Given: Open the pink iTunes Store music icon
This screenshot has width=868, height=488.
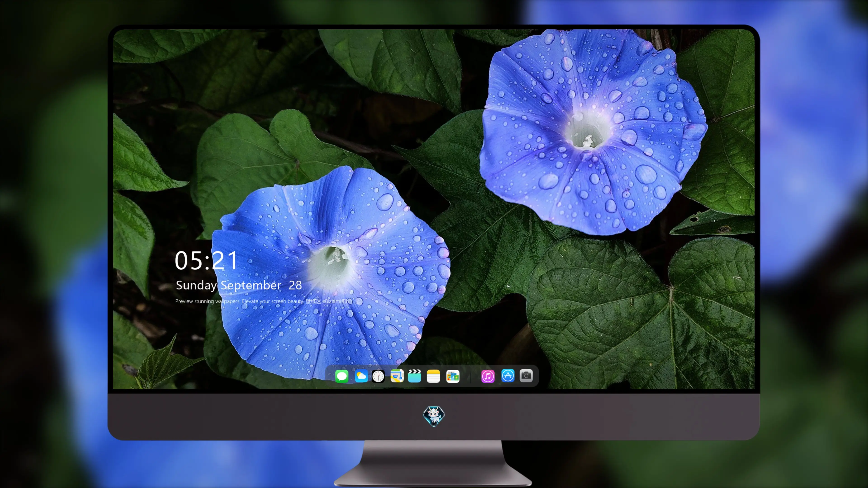Looking at the screenshot, I should (x=488, y=376).
